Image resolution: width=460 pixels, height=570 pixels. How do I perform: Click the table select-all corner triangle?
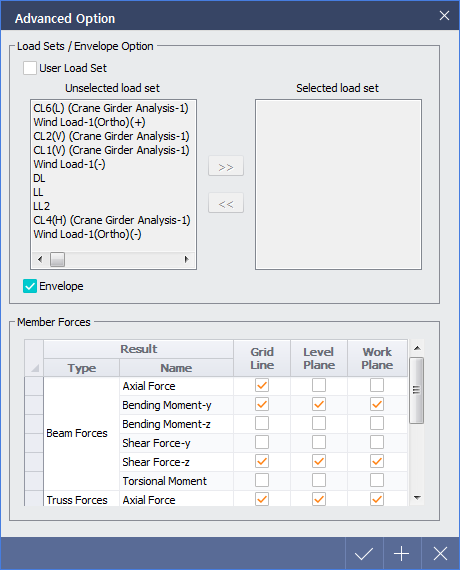pos(34,368)
